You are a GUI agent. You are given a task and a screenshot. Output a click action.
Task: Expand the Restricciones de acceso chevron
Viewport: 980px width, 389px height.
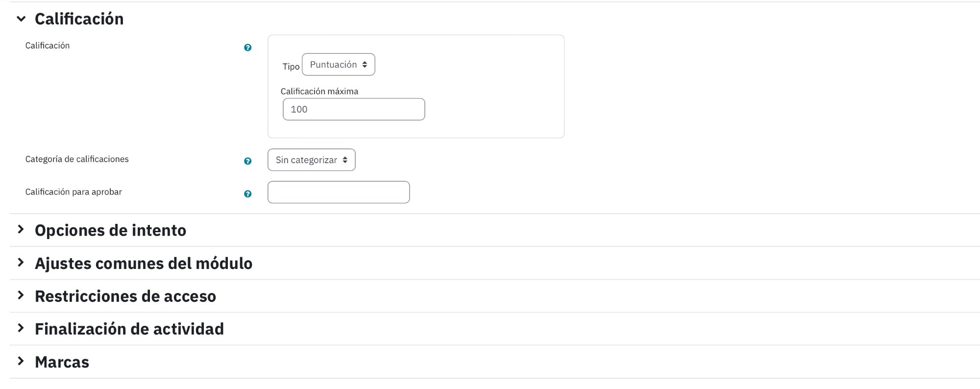(21, 295)
